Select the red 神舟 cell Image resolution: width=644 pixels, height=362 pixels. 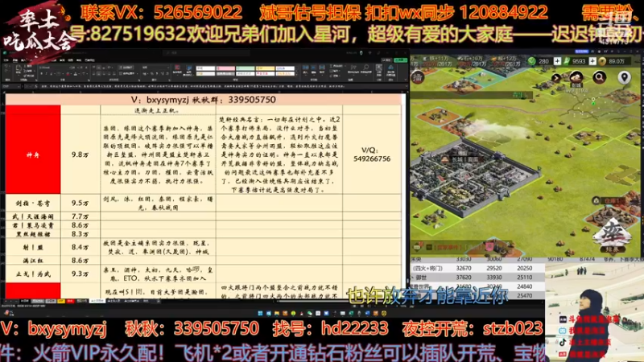click(33, 154)
